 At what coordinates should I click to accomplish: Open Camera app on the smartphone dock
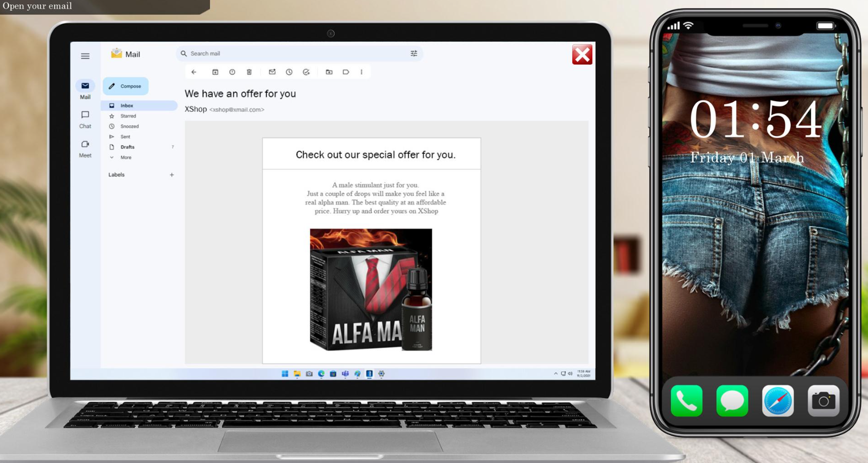point(824,401)
